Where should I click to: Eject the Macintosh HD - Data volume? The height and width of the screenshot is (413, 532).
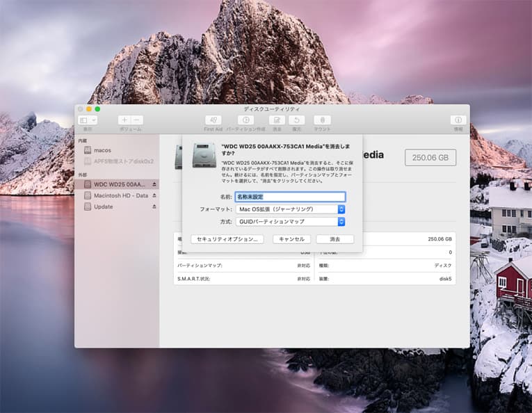(x=154, y=195)
